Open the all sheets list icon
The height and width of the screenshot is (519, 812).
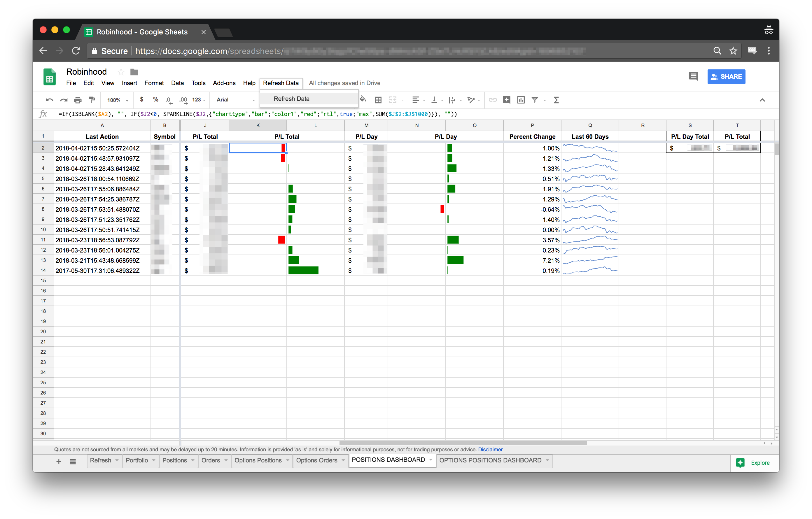[73, 461]
